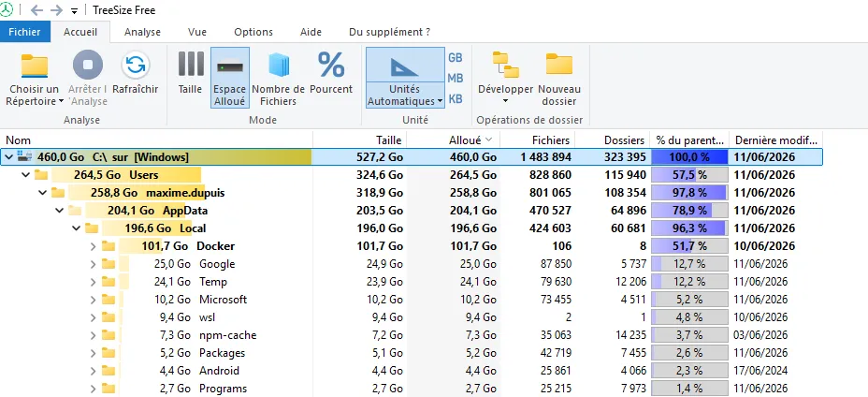Click the Users row folder icon
Image resolution: width=868 pixels, height=397 pixels.
coord(41,175)
